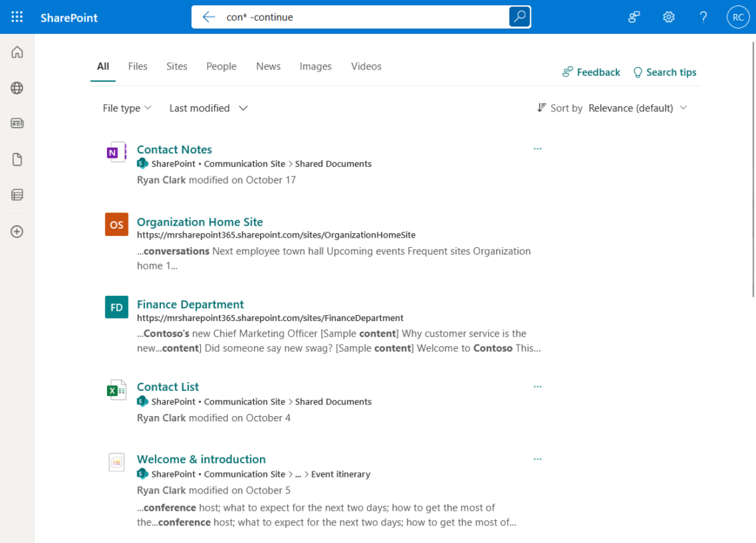This screenshot has height=543, width=756.
Task: Click the SharePoint brand title in header
Action: click(x=69, y=18)
